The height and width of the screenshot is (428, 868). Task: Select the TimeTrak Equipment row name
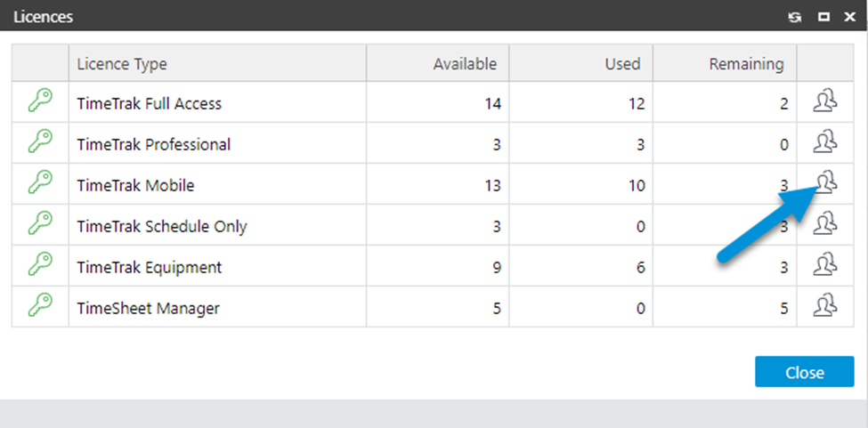click(x=150, y=267)
